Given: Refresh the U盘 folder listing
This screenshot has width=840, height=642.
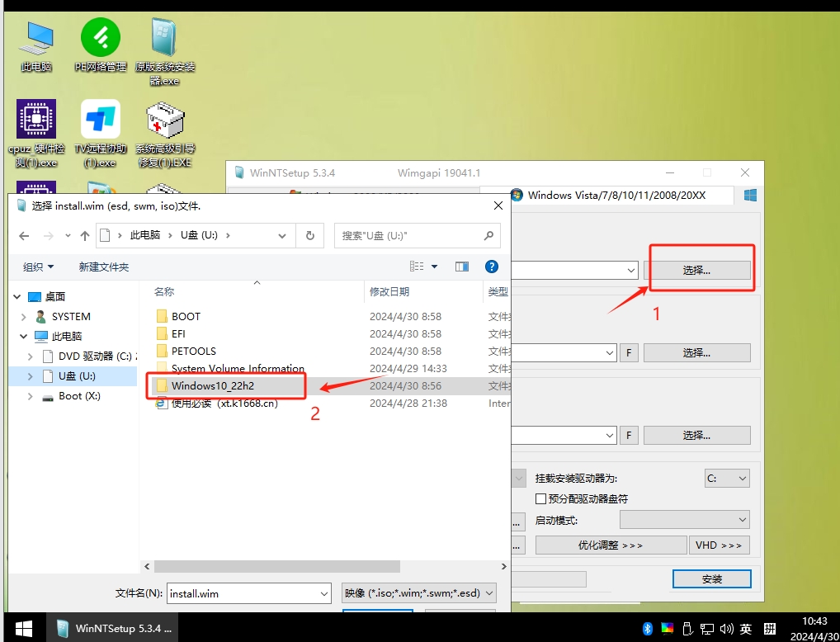Looking at the screenshot, I should pos(309,236).
